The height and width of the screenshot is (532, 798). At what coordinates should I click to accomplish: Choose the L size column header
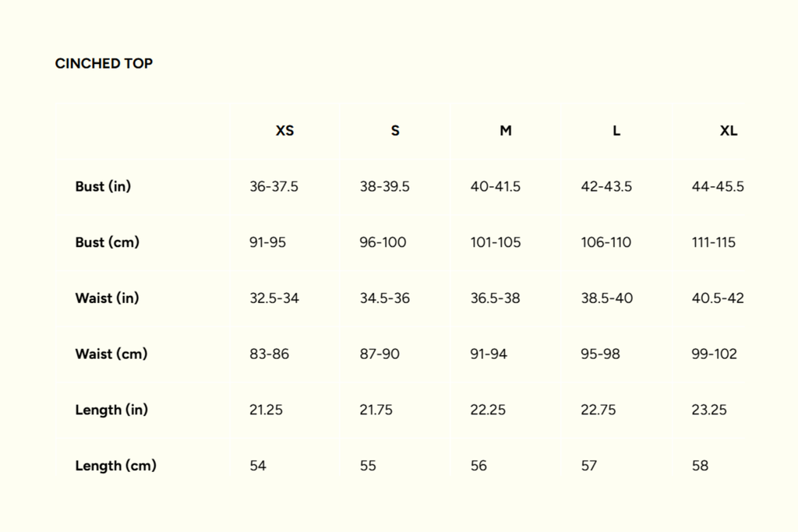pyautogui.click(x=616, y=131)
